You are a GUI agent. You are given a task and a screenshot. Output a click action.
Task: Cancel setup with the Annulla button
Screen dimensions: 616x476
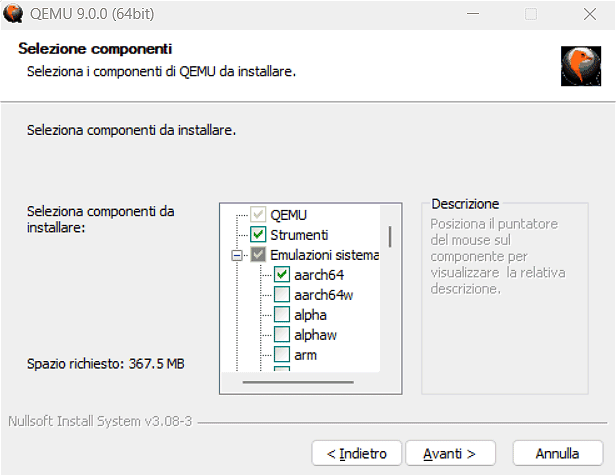tap(558, 453)
